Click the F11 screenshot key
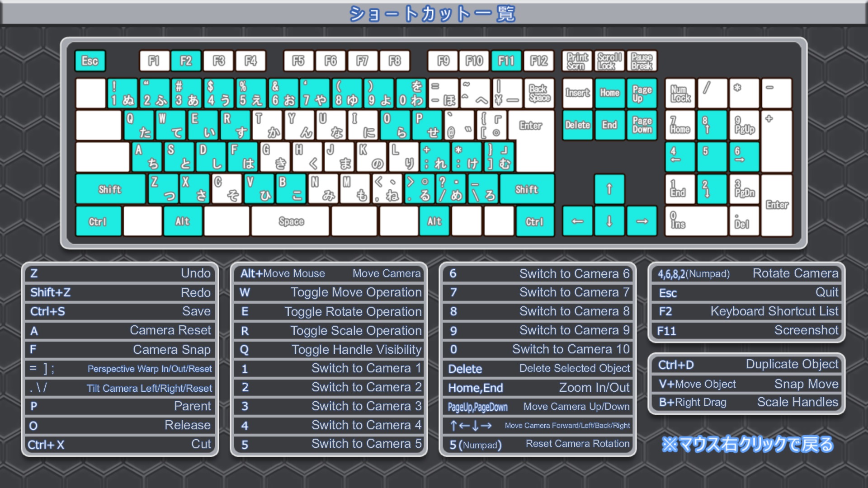 coord(506,61)
